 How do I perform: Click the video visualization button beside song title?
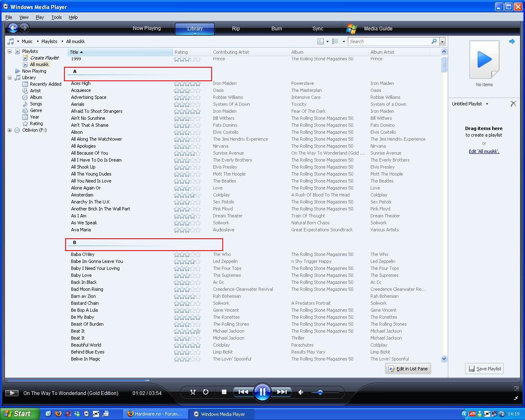[11, 393]
